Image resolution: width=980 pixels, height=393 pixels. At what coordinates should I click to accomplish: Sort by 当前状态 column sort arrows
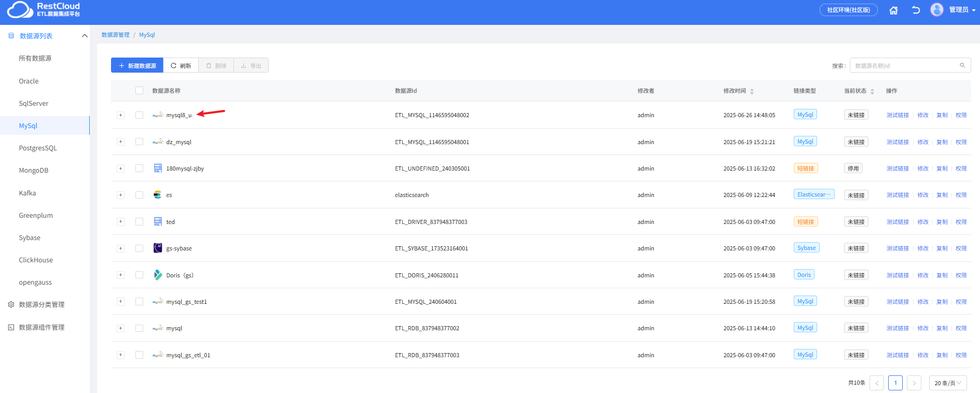click(872, 91)
